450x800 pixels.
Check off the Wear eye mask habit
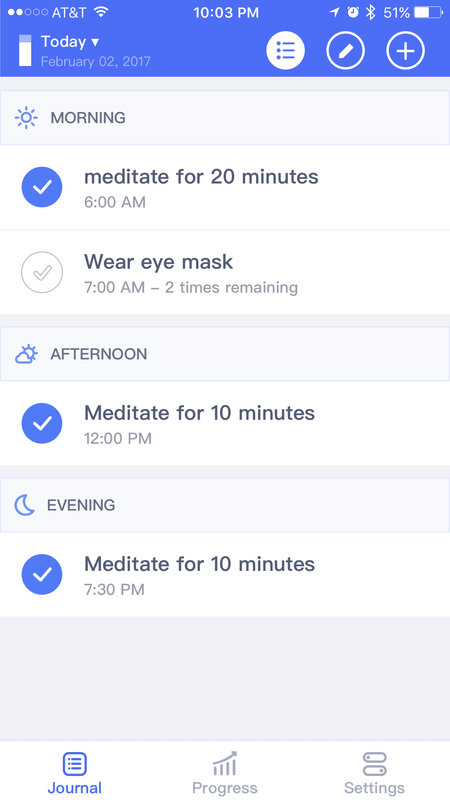click(x=42, y=272)
